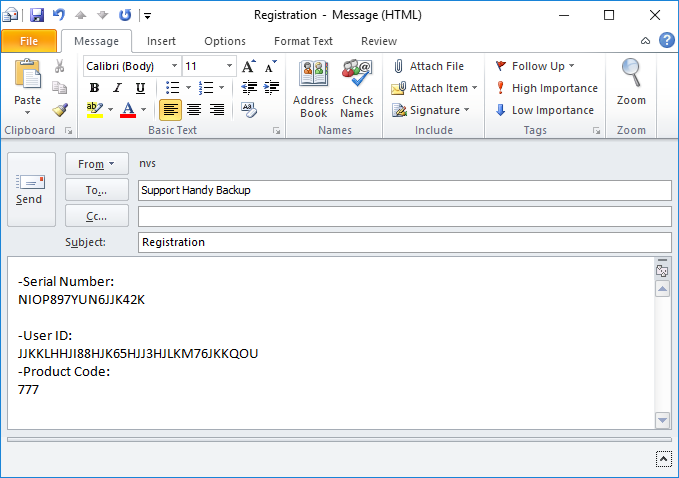This screenshot has height=478, width=679.
Task: Click Check Names icon
Action: 357,87
